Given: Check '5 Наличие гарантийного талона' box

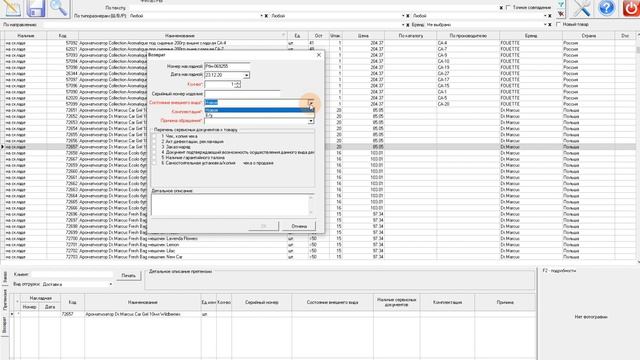Looking at the screenshot, I should [154, 157].
